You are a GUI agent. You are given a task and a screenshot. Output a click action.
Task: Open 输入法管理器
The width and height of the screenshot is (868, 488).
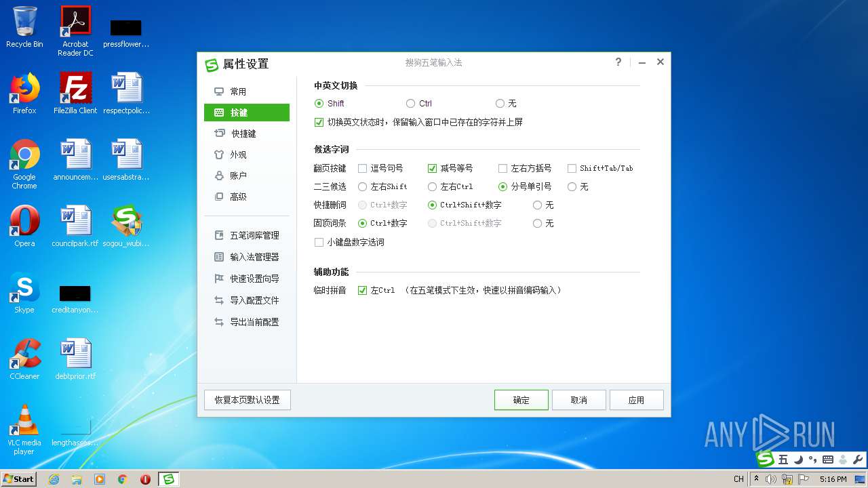(247, 257)
